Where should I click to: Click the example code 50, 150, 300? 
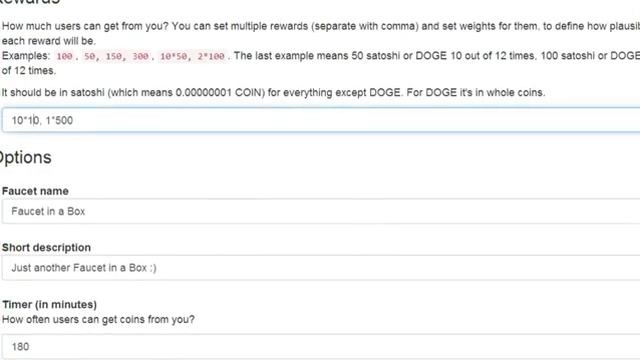(116, 56)
